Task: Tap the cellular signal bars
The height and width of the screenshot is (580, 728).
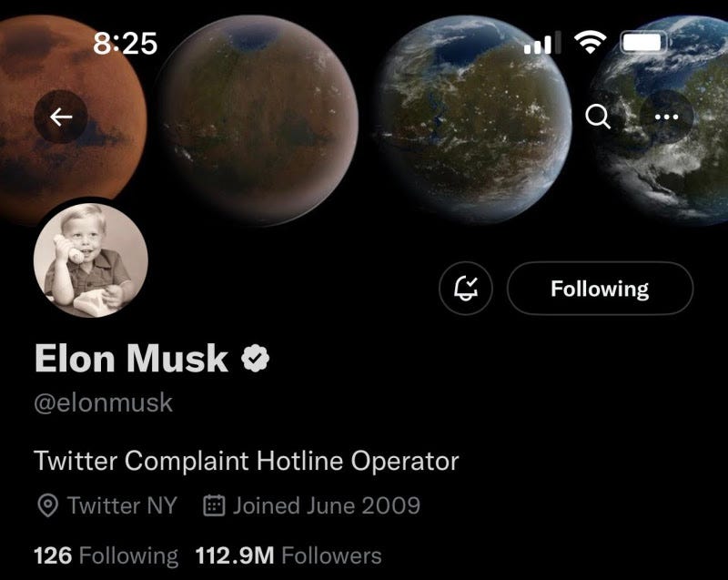Action: 542,43
